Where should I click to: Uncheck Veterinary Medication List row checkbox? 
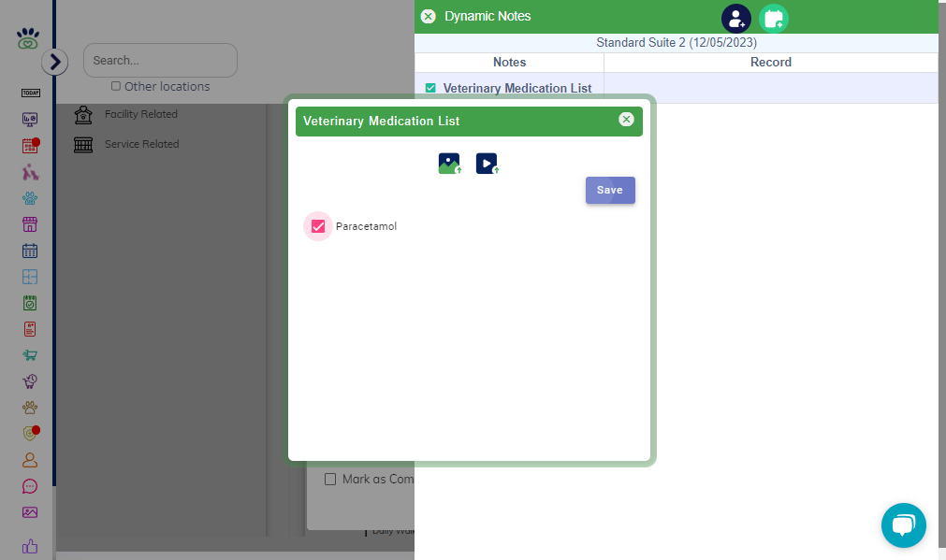[430, 88]
